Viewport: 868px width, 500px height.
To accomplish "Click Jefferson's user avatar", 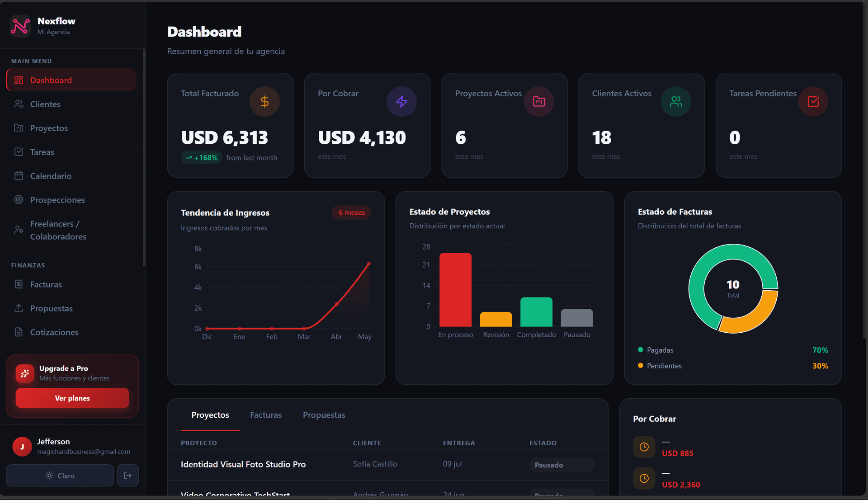I will point(22,447).
